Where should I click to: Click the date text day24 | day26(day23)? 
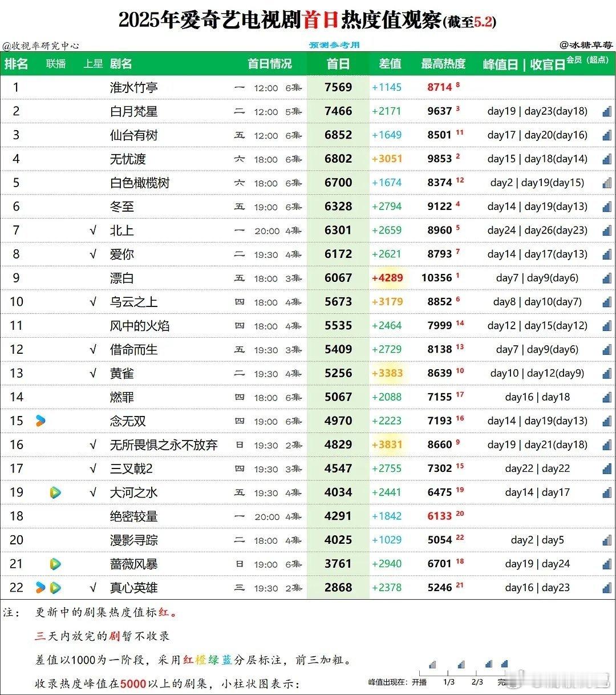click(x=537, y=231)
